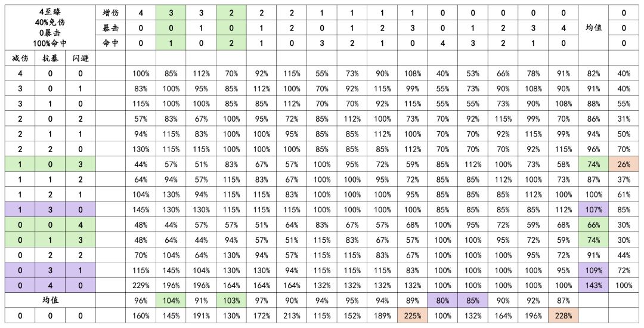Click the 减伤 column header
The width and height of the screenshot is (644, 328).
point(20,58)
